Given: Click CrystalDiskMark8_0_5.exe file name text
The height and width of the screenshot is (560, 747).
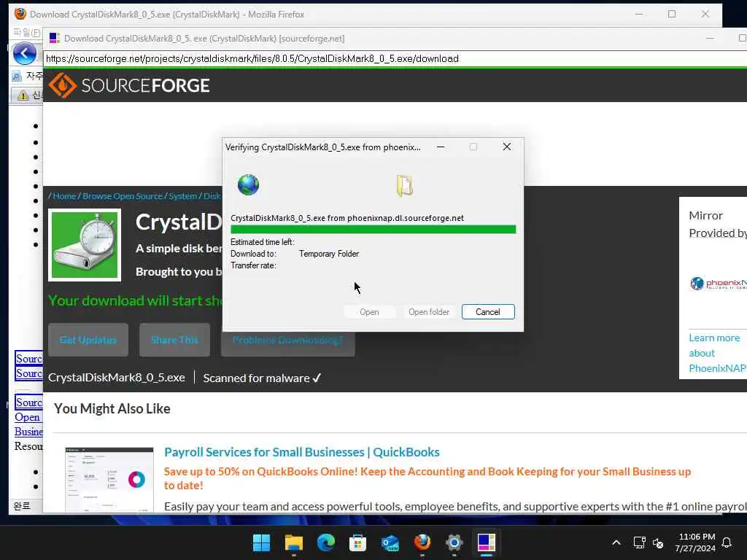Looking at the screenshot, I should (117, 378).
